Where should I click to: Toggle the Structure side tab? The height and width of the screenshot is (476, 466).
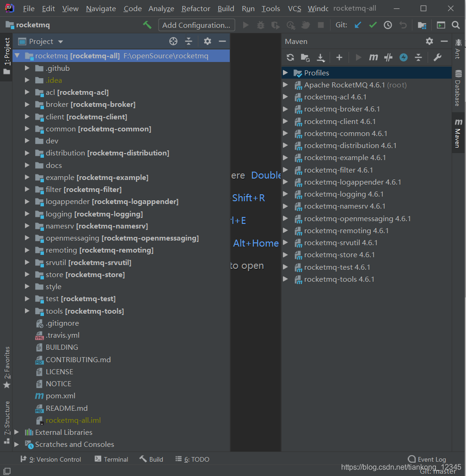6,422
